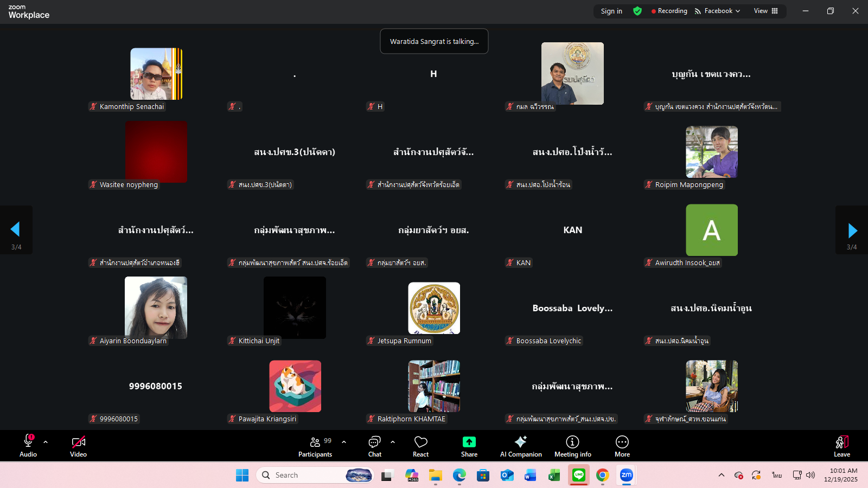Open the View layout menu
This screenshot has height=488, width=868.
[765, 11]
